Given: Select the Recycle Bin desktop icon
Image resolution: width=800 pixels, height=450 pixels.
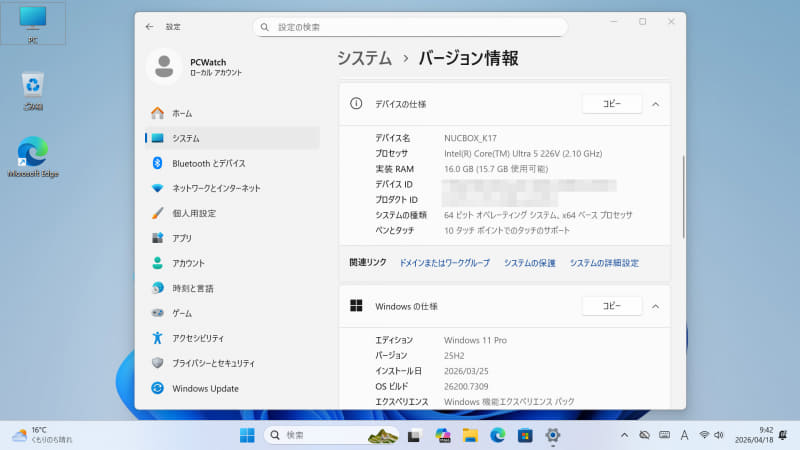Looking at the screenshot, I should coord(33,91).
